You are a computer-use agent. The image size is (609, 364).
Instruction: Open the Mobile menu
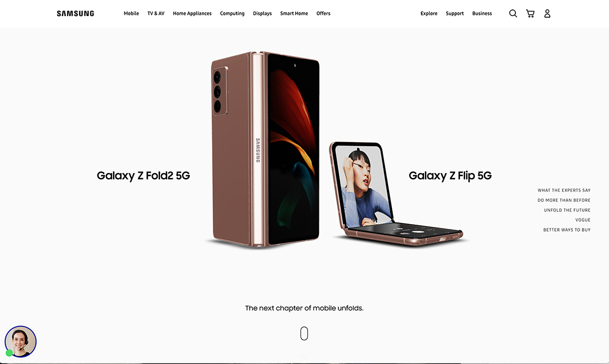(131, 14)
